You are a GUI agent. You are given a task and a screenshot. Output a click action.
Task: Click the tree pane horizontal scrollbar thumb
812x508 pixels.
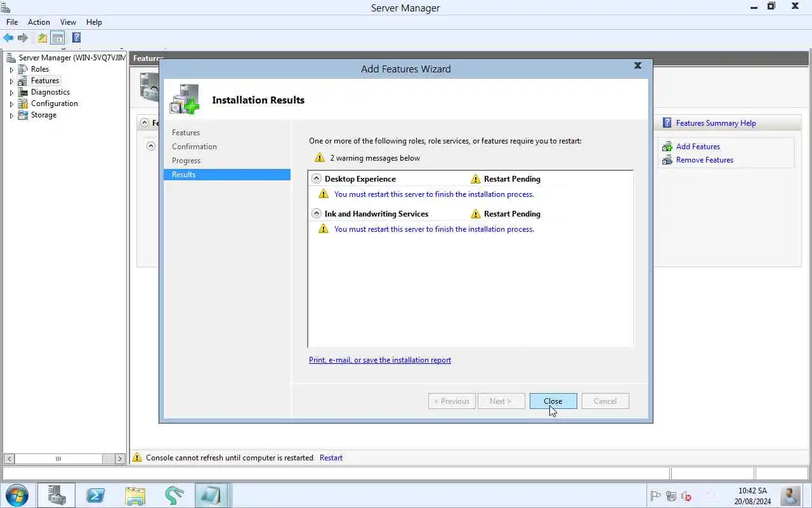[x=58, y=458]
